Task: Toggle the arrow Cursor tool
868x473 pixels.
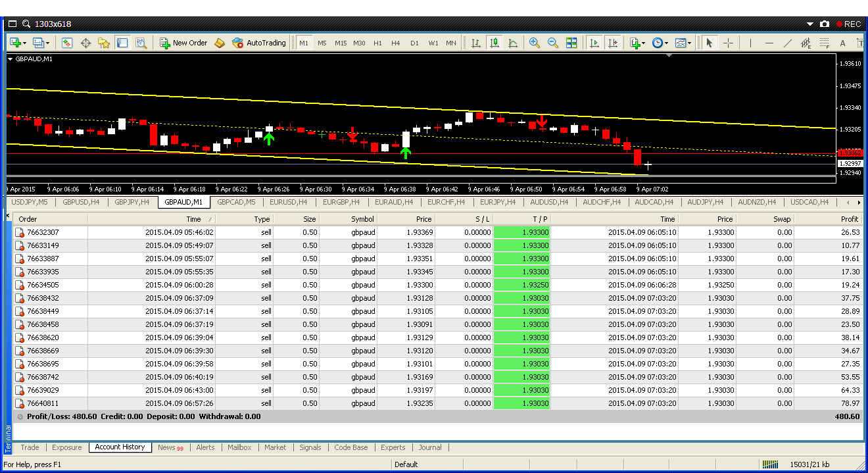Action: [709, 43]
